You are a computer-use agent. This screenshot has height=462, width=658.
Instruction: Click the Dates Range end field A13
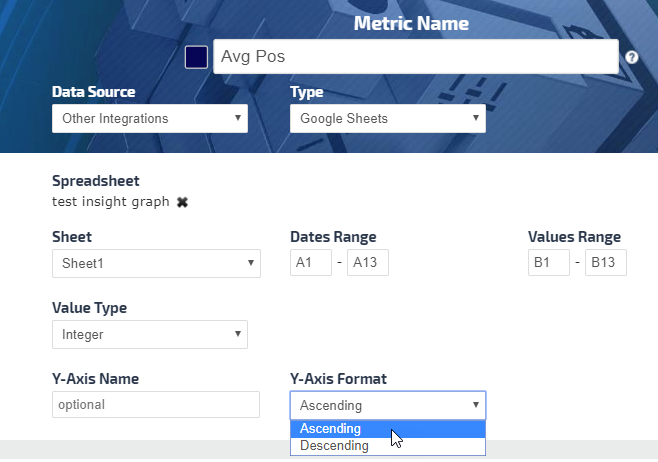pyautogui.click(x=367, y=263)
